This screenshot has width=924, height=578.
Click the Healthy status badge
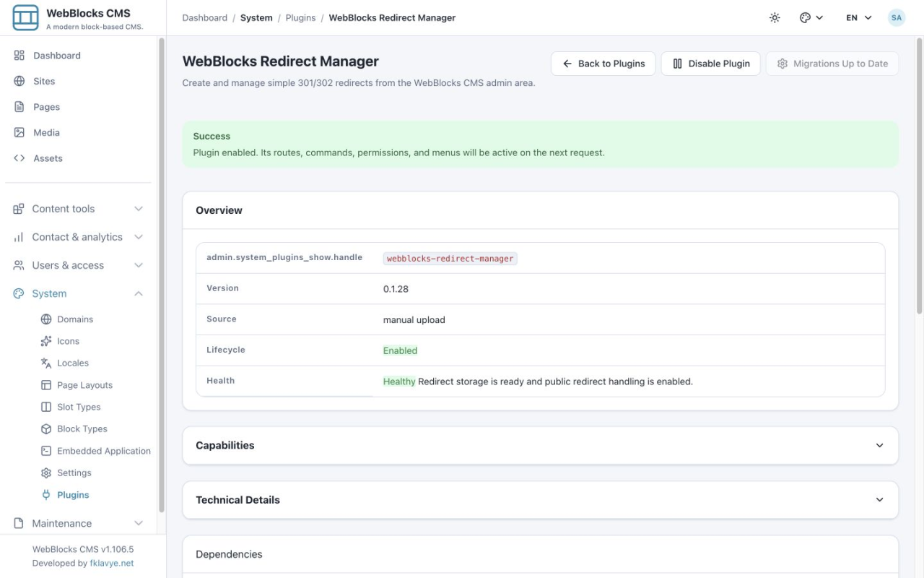click(399, 381)
